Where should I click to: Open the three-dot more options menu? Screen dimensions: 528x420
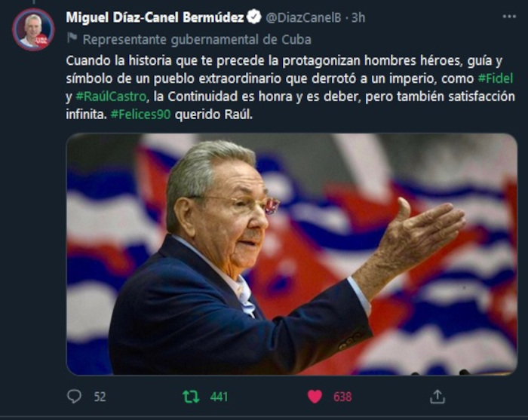click(x=509, y=17)
